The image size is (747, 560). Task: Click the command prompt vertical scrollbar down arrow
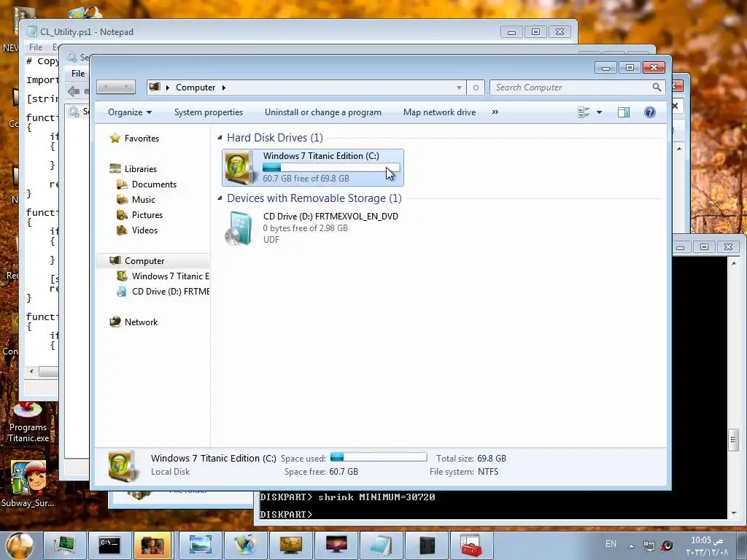[734, 513]
